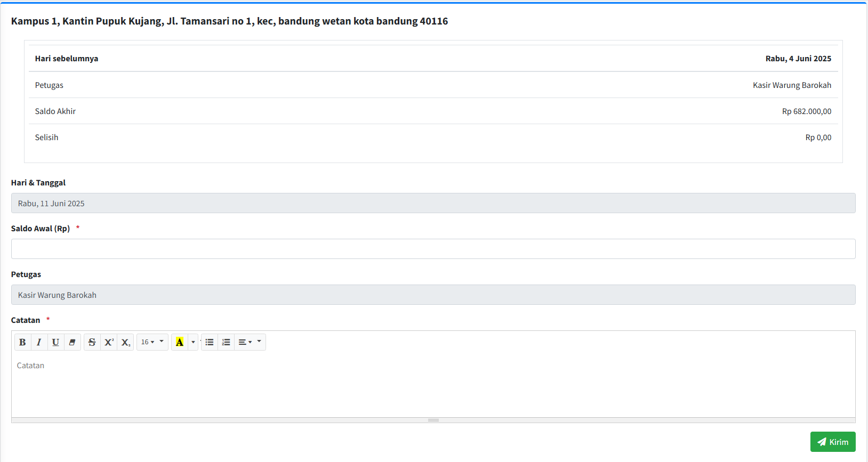Click the Petugas Kasir Warung Barokah field
The width and height of the screenshot is (868, 462).
pyautogui.click(x=433, y=295)
